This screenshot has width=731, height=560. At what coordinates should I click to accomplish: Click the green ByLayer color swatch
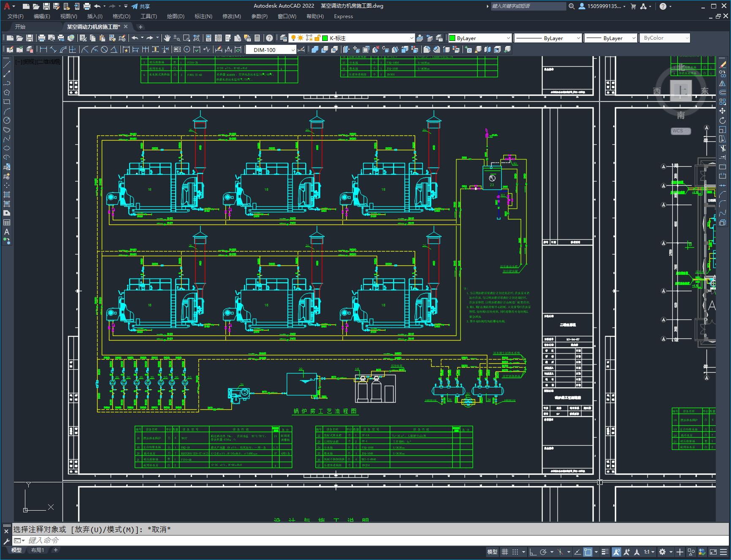452,38
